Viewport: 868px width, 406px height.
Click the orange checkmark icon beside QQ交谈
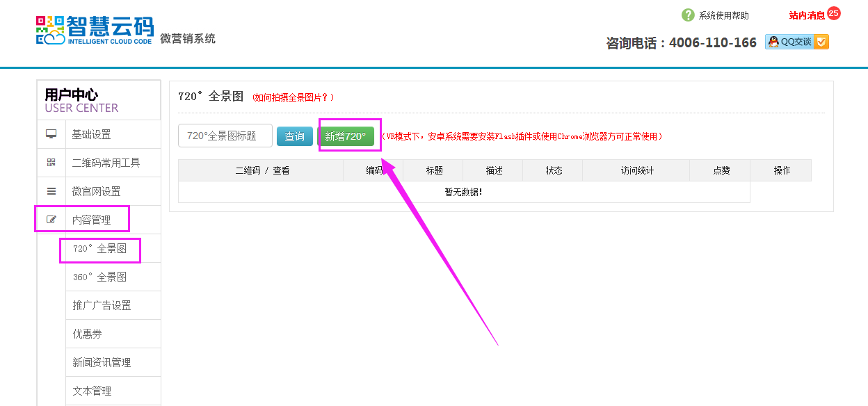821,42
